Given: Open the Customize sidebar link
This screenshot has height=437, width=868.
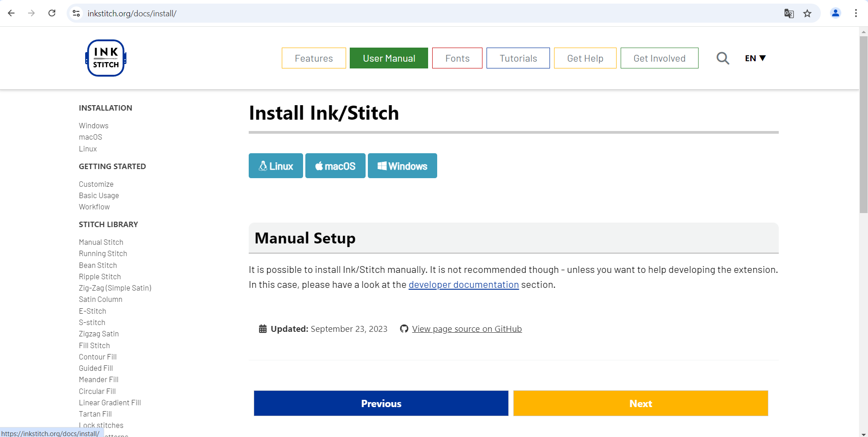Looking at the screenshot, I should pyautogui.click(x=96, y=184).
